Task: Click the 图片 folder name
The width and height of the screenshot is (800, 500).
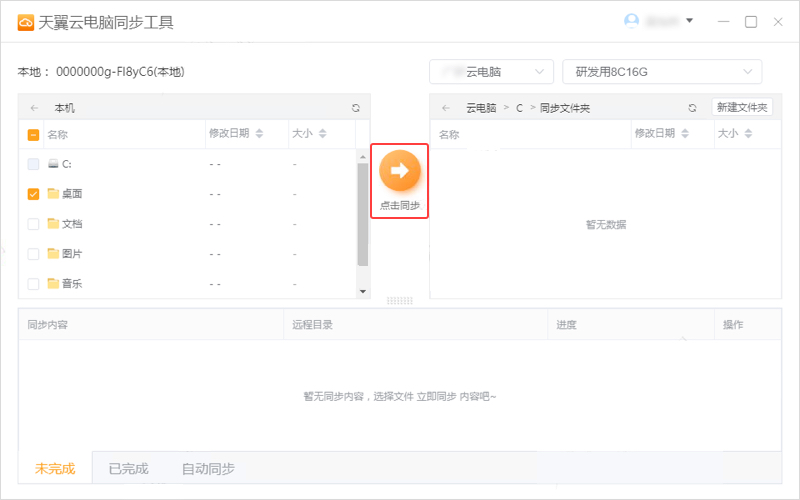Action: tap(72, 254)
